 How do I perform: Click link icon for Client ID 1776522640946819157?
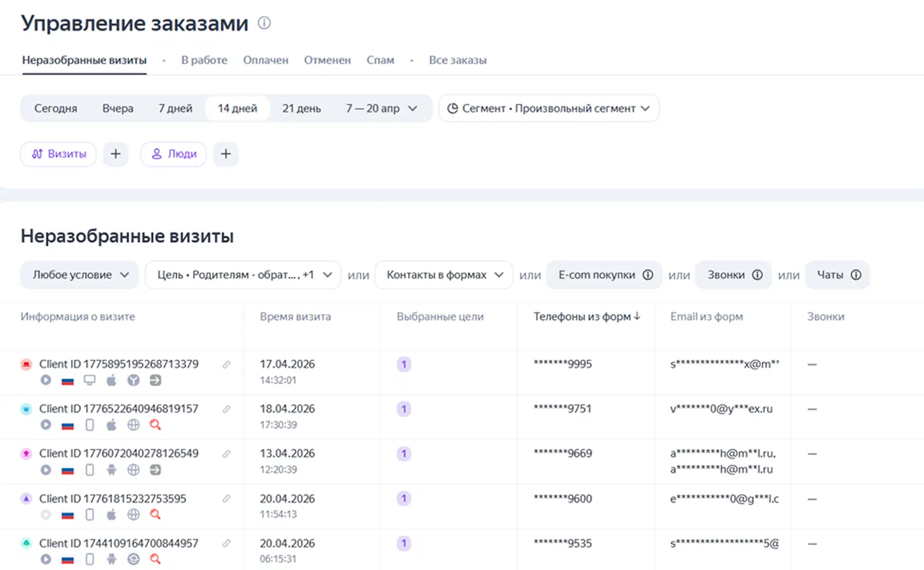click(x=226, y=409)
